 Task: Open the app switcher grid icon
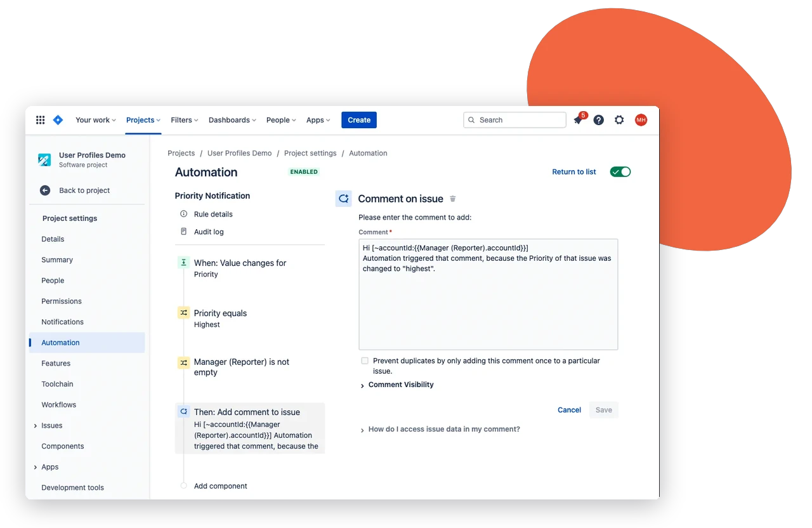click(x=40, y=120)
